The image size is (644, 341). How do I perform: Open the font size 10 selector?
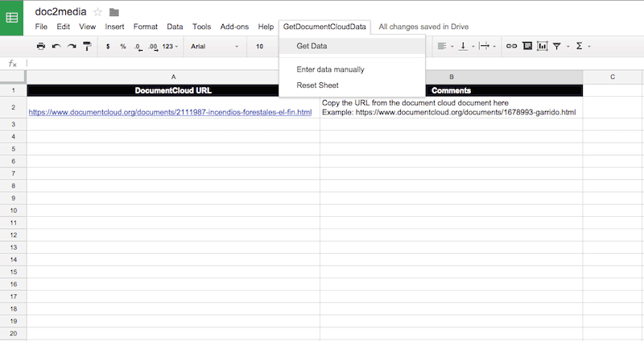(259, 47)
